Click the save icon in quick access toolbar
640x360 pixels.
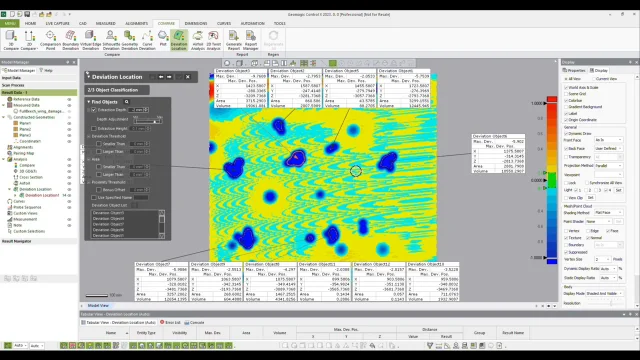pyautogui.click(x=27, y=14)
